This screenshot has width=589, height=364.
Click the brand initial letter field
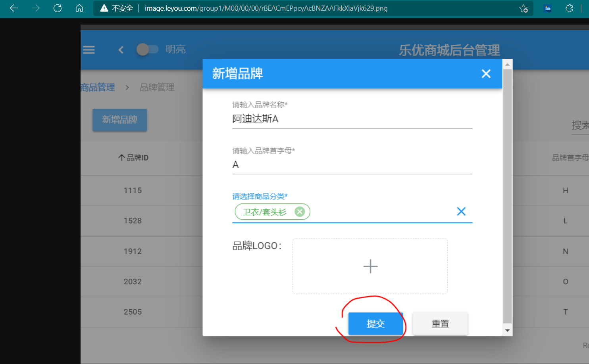click(x=352, y=165)
